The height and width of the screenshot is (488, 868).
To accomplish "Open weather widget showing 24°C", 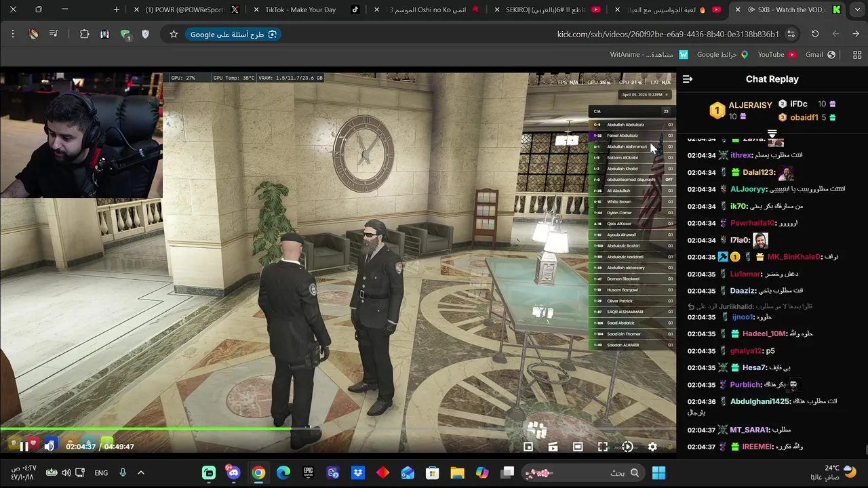I will coord(832,472).
